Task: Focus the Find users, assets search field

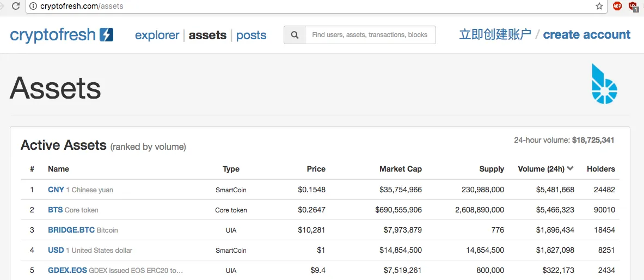Action: [x=370, y=35]
